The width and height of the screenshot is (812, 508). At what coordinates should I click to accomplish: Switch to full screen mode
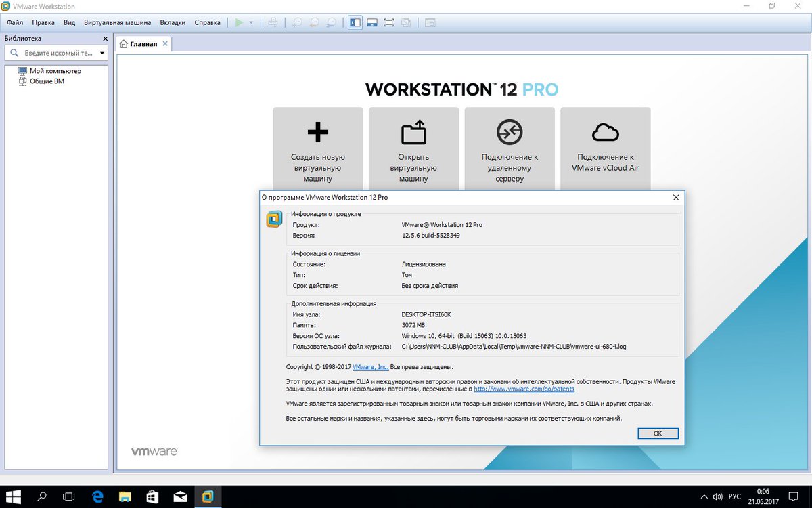point(388,22)
